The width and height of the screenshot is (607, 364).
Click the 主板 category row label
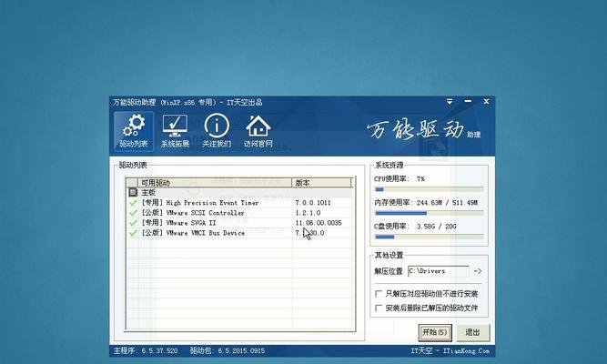(x=147, y=192)
